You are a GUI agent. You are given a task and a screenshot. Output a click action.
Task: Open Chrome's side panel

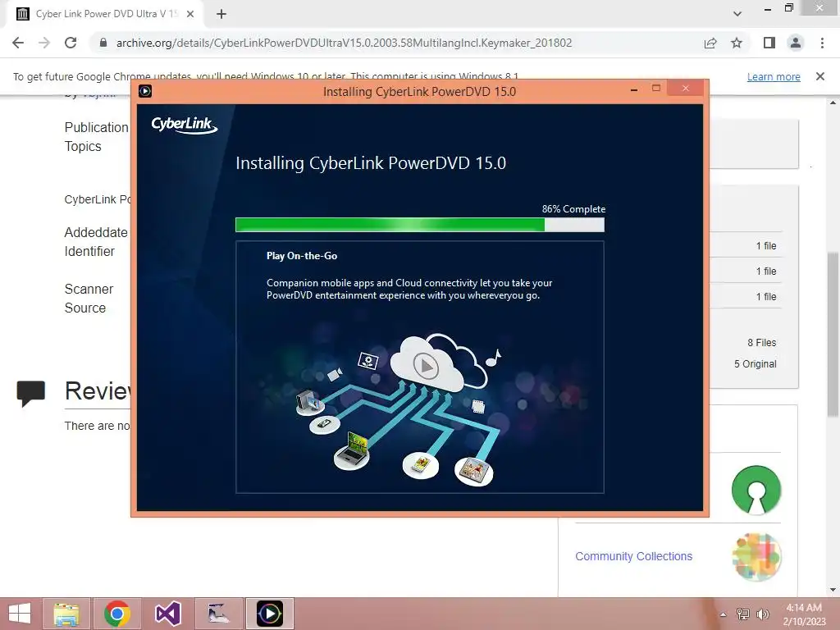(x=769, y=43)
